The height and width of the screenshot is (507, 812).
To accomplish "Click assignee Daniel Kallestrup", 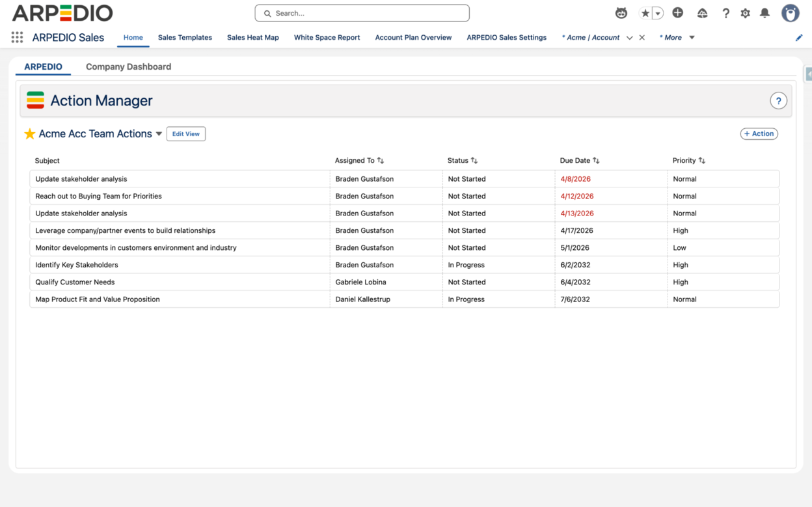I will point(362,299).
